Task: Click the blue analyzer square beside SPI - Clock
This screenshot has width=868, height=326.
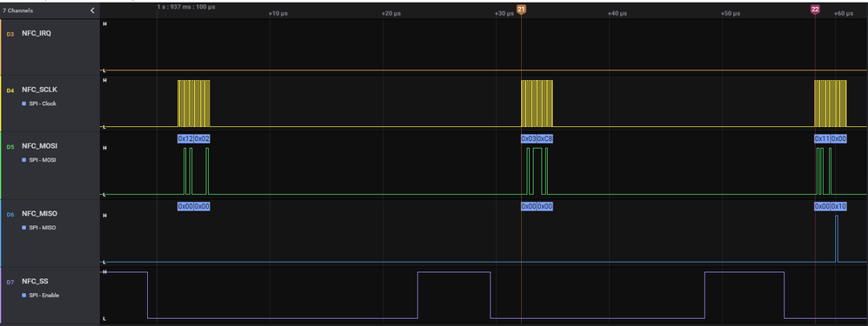Action: (x=24, y=103)
